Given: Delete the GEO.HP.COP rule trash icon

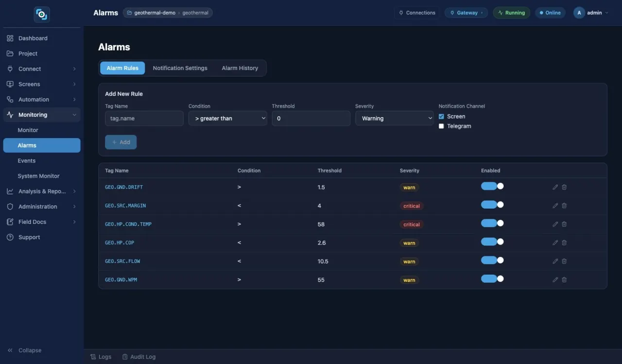Looking at the screenshot, I should point(564,243).
